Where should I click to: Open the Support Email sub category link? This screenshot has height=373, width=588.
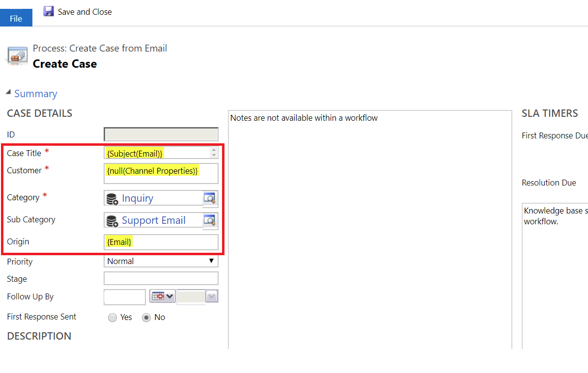(153, 220)
